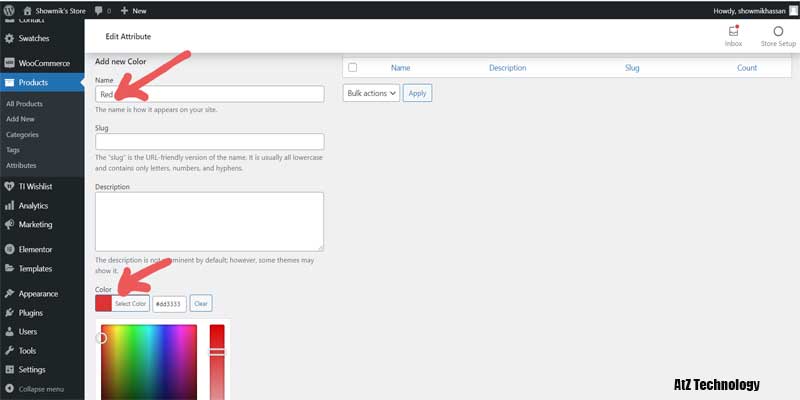Click the WordPress logo icon
The height and width of the screenshot is (400, 800).
click(10, 10)
